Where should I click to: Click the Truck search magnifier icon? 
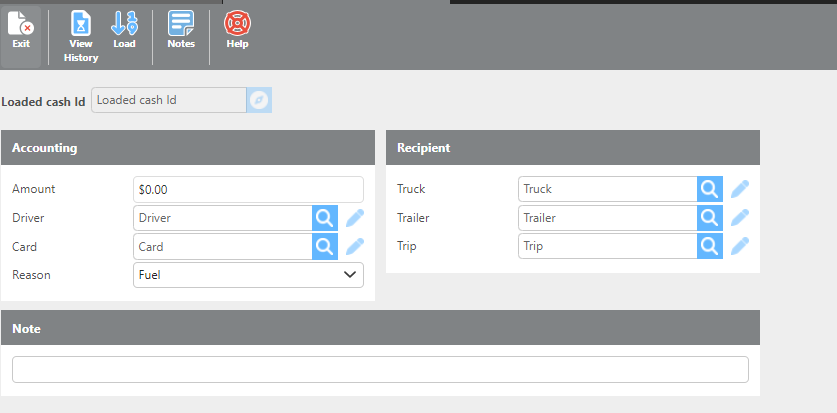coord(709,189)
